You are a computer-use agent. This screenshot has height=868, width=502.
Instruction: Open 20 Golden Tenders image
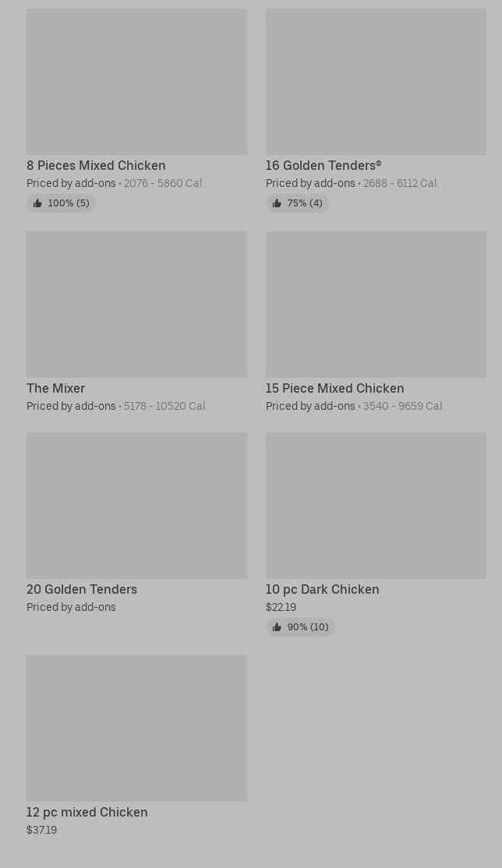click(x=136, y=505)
